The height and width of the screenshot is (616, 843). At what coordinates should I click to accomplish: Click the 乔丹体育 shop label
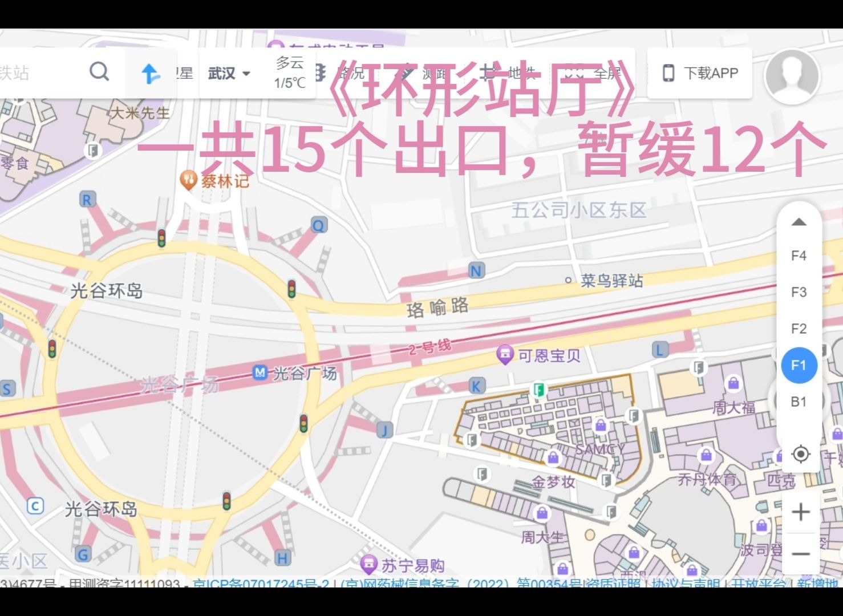[x=707, y=479]
